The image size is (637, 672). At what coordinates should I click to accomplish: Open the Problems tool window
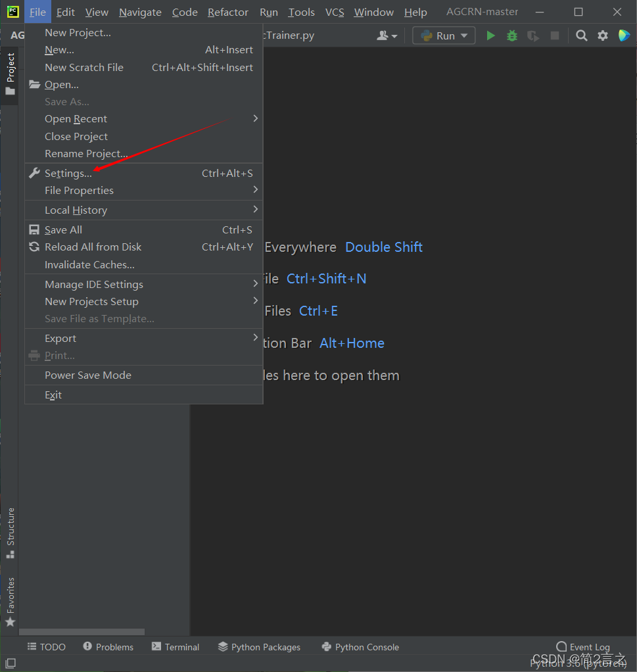tap(108, 647)
